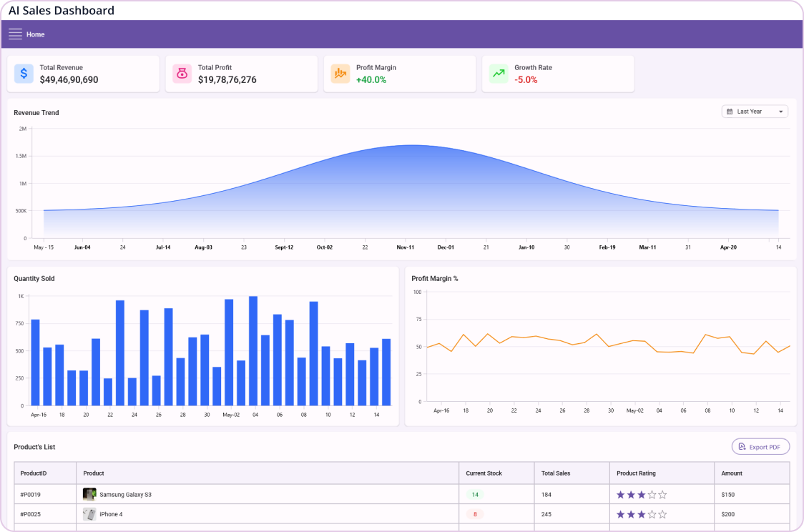Click the Jun-04 label on Revenue Trend axis
804x532 pixels.
click(x=82, y=247)
